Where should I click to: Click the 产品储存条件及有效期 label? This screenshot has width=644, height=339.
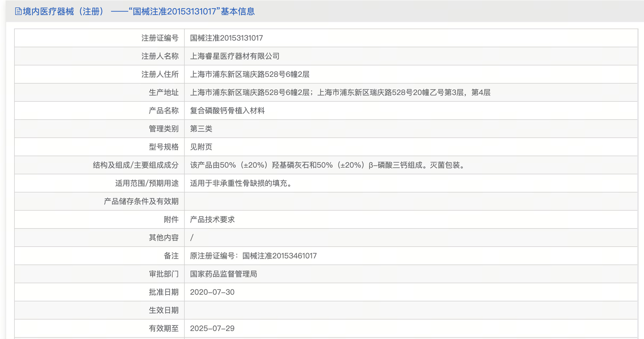click(x=141, y=201)
